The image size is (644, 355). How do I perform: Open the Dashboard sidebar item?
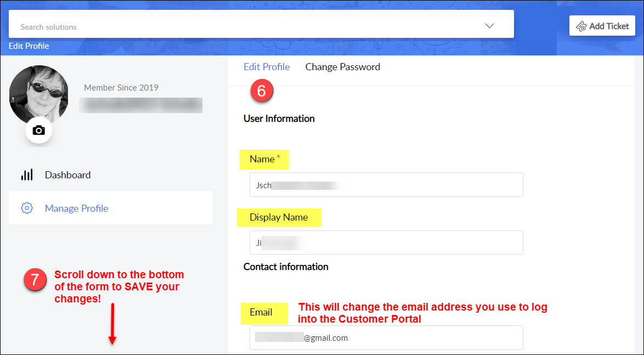tap(67, 175)
